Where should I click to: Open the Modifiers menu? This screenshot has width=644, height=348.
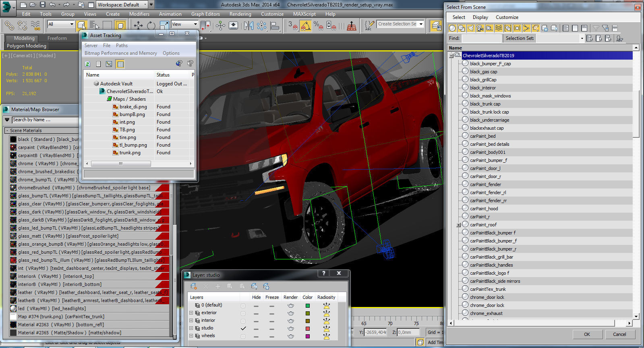(139, 14)
